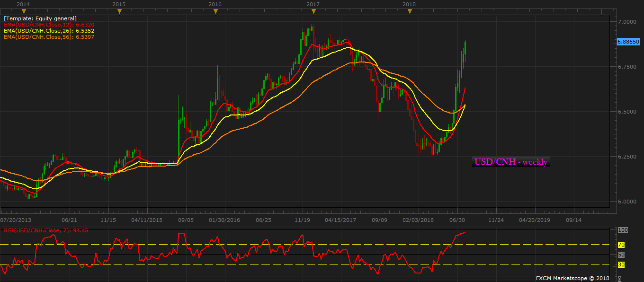Click the 7.0000 price axis label
Screen dimensions: 644x282
pyautogui.click(x=627, y=22)
